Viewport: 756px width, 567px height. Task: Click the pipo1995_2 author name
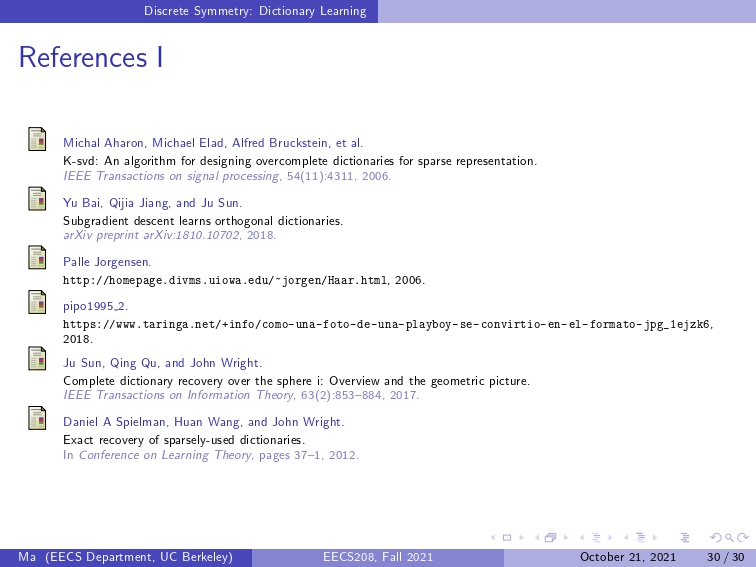95,306
